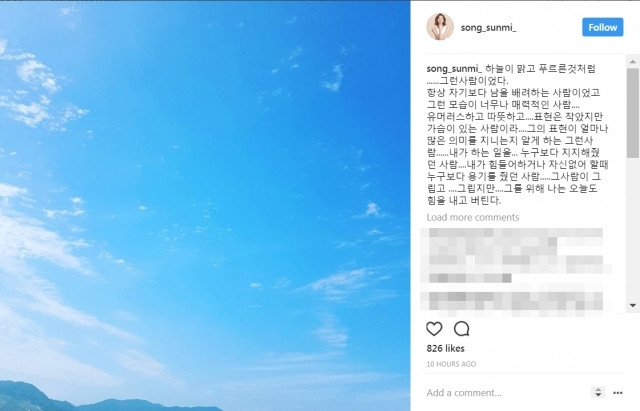
Task: Open the three-dots more options menu
Action: [618, 393]
